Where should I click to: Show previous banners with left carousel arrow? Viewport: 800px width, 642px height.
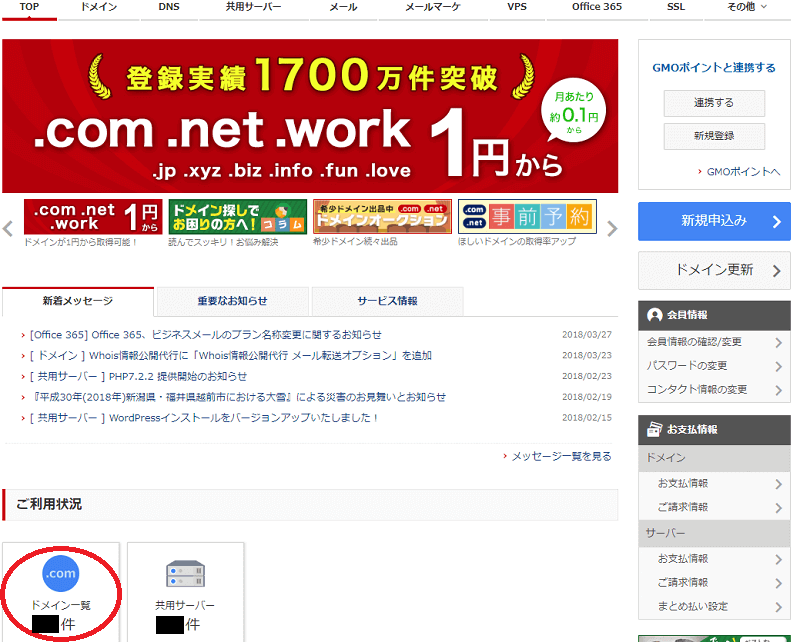pyautogui.click(x=8, y=228)
